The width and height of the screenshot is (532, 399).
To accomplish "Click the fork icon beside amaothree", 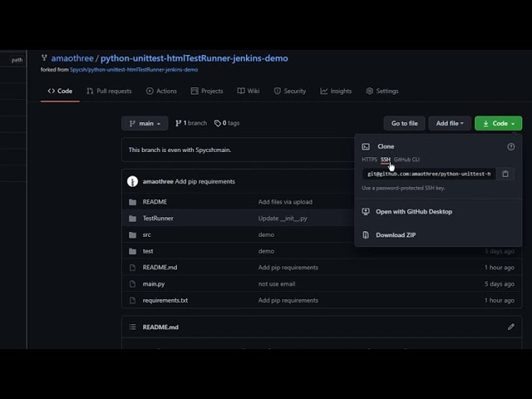I will 44,57.
